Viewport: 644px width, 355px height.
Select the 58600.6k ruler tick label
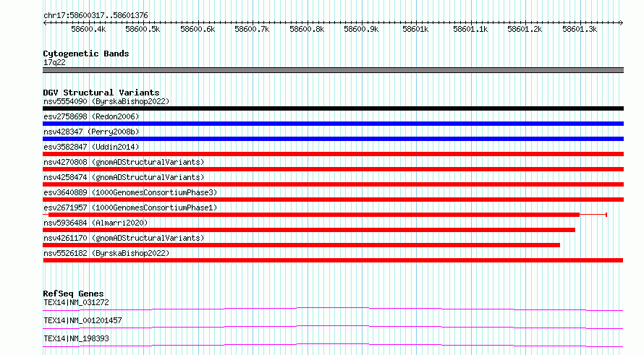[198, 29]
